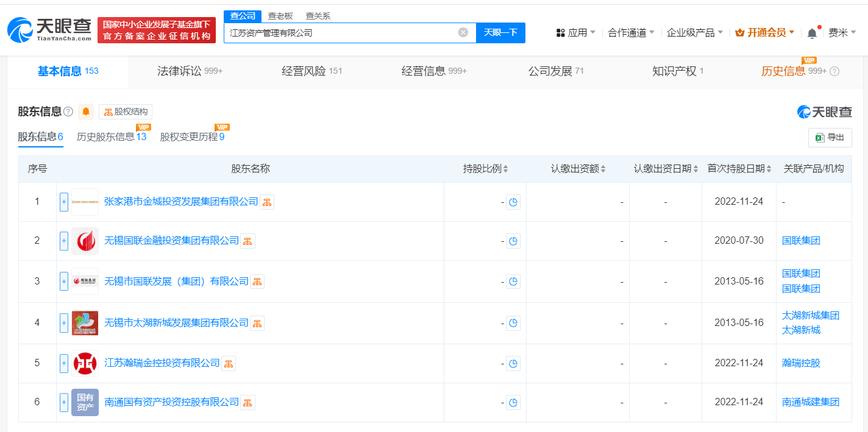The width and height of the screenshot is (868, 432).
Task: Click the pie chart icon in row 5
Action: [x=513, y=363]
